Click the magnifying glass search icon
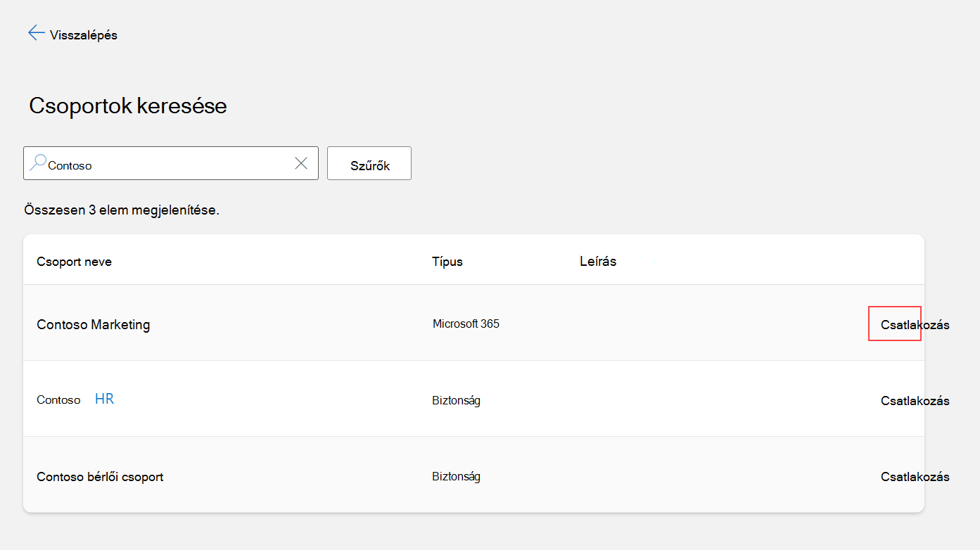The height and width of the screenshot is (550, 980). click(38, 163)
